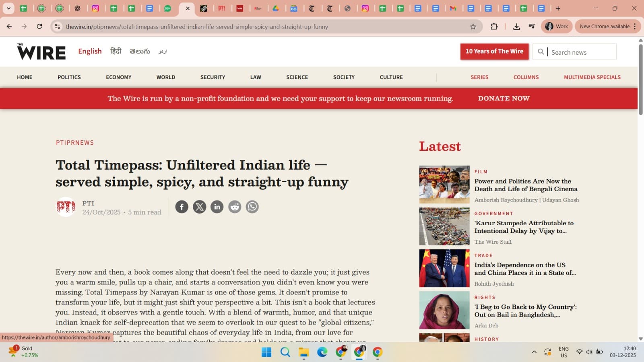Open the Bengali Cinema article thumbnail
Screen dimensions: 644x362
tap(444, 185)
